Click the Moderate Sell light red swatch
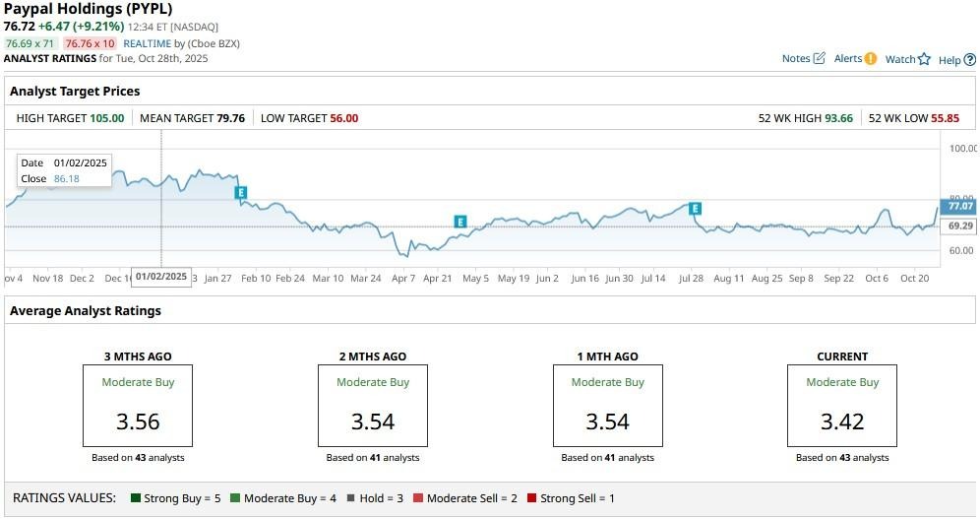Viewport: 980px width, 519px height. point(418,498)
